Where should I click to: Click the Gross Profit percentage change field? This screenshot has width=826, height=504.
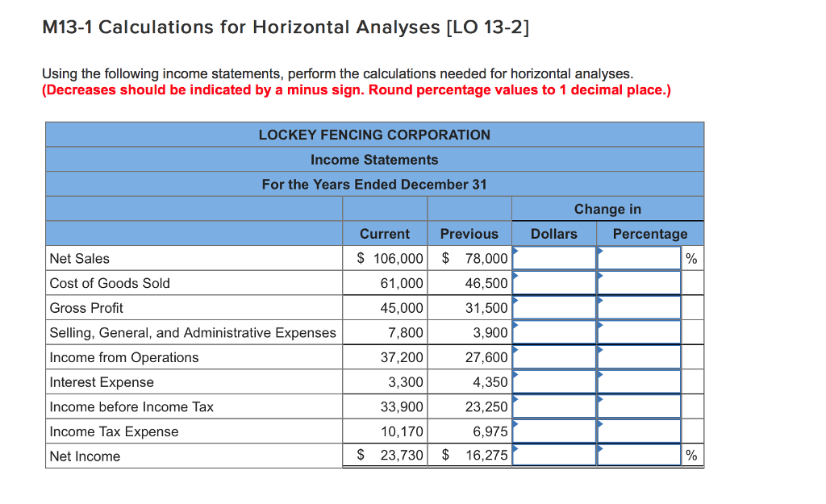pyautogui.click(x=638, y=307)
